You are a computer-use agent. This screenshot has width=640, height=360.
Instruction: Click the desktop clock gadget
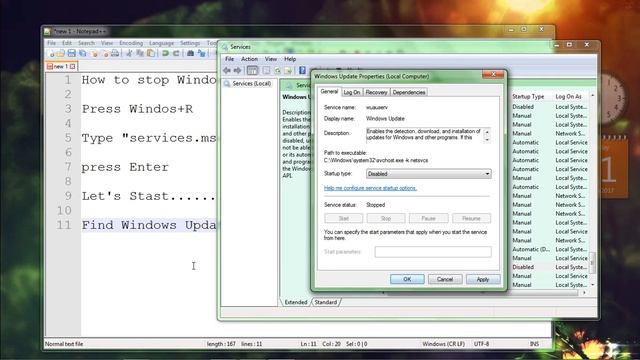(x=612, y=100)
